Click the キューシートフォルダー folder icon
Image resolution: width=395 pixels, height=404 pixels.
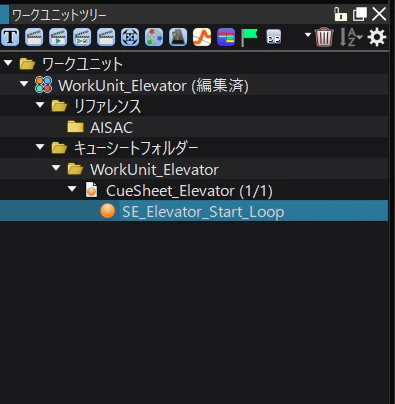click(59, 148)
